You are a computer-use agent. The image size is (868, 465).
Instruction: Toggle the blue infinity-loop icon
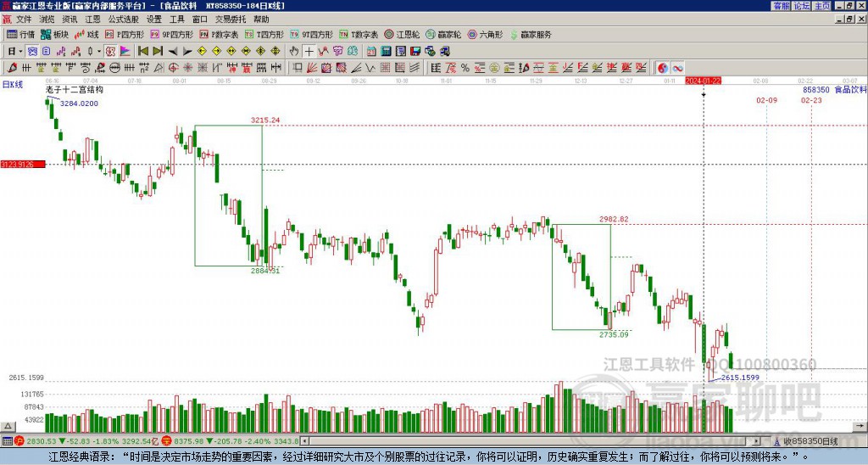[x=677, y=68]
